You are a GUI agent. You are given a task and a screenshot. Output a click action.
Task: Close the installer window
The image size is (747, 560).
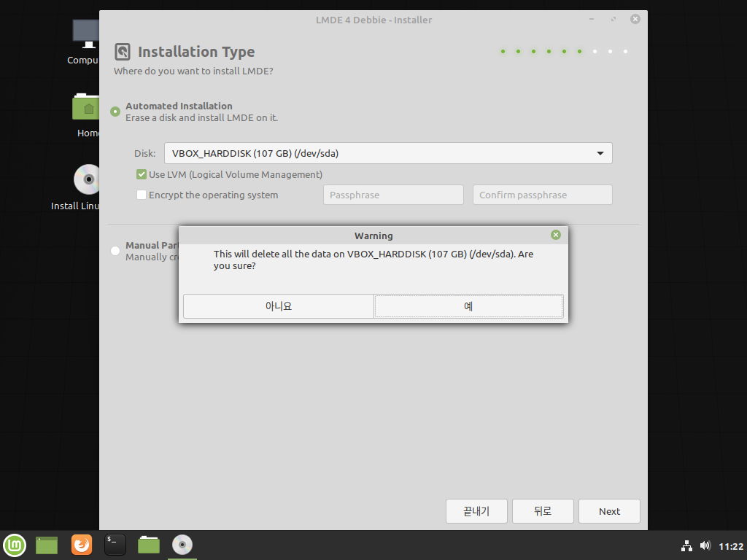click(635, 19)
